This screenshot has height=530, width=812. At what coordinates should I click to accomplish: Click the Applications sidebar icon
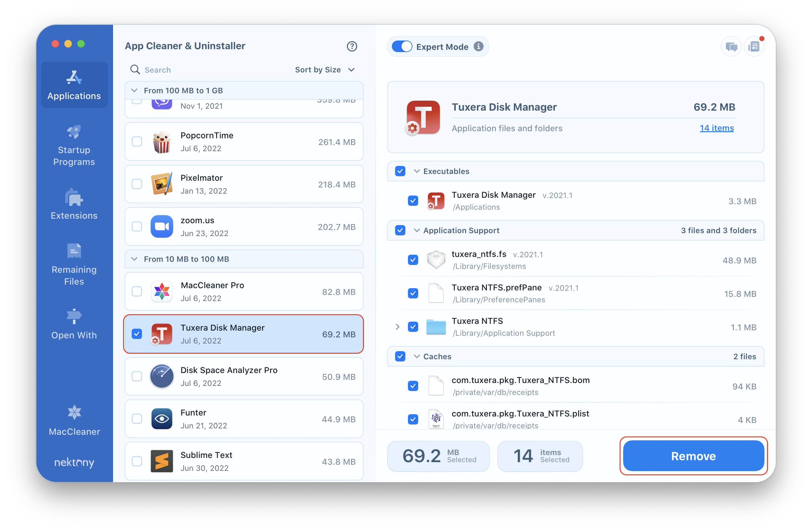click(x=74, y=84)
